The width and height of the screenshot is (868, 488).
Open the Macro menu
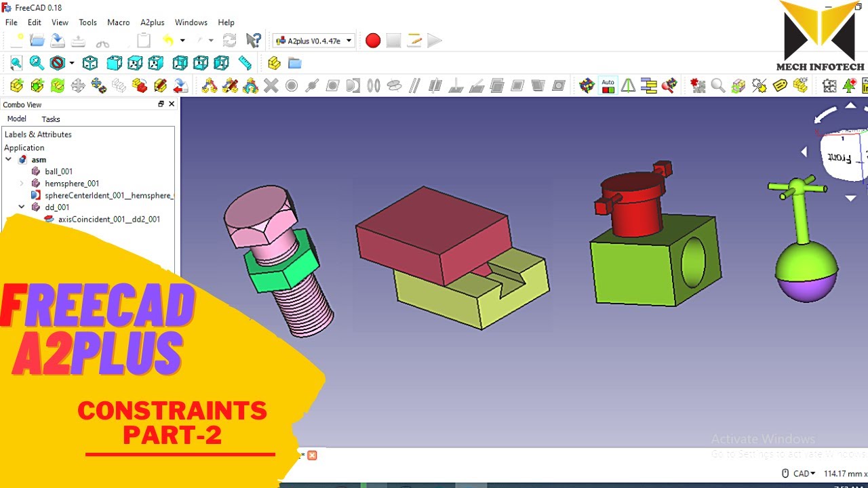(x=119, y=22)
